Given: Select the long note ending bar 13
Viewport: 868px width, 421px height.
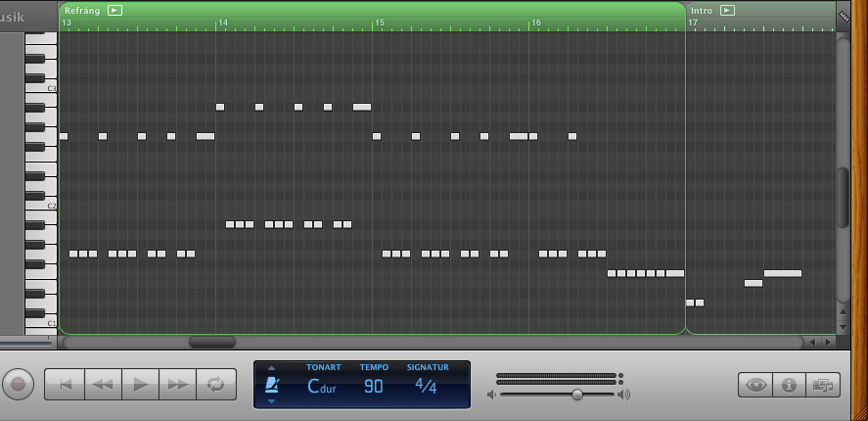Looking at the screenshot, I should tap(206, 136).
